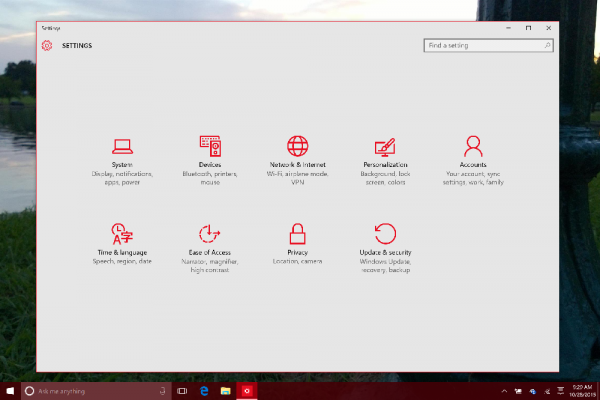The height and width of the screenshot is (400, 600).
Task: Click the Cortana microphone icon
Action: coord(163,391)
